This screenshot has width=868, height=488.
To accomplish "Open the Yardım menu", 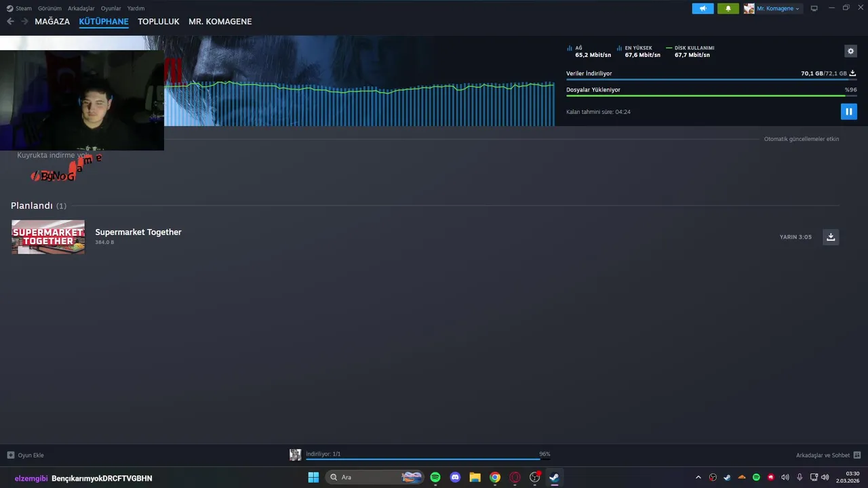I will pos(136,8).
